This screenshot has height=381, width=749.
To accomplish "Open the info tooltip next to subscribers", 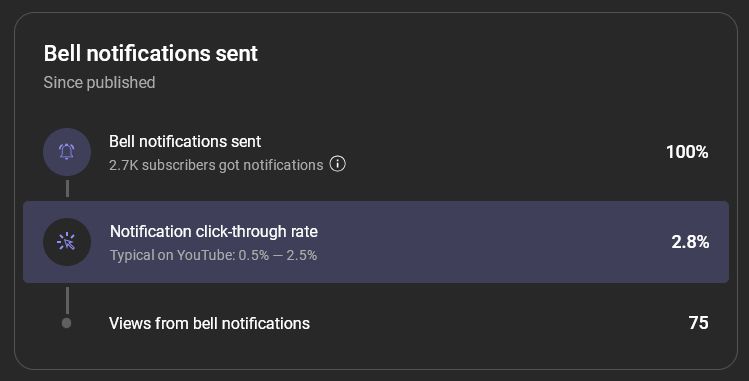I will [338, 164].
